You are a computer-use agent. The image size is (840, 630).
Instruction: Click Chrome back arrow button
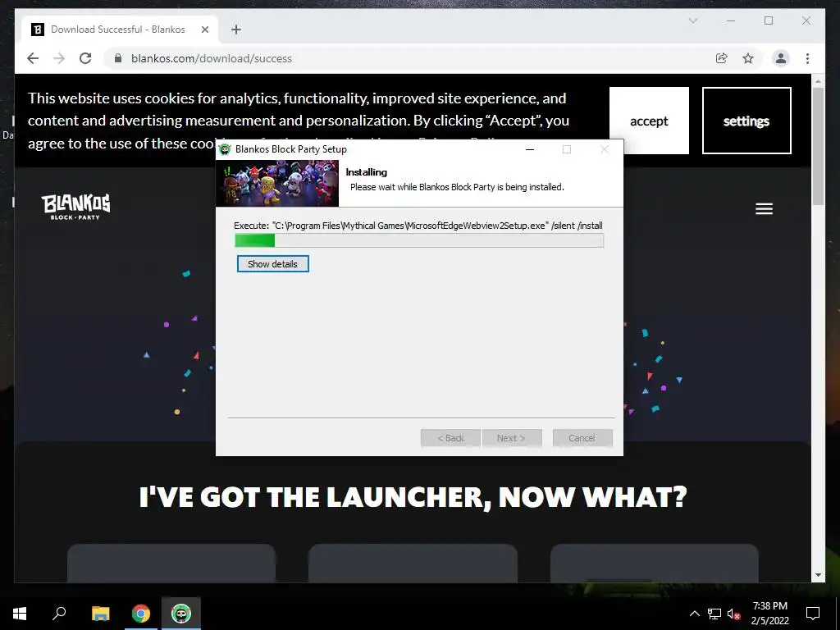point(33,58)
